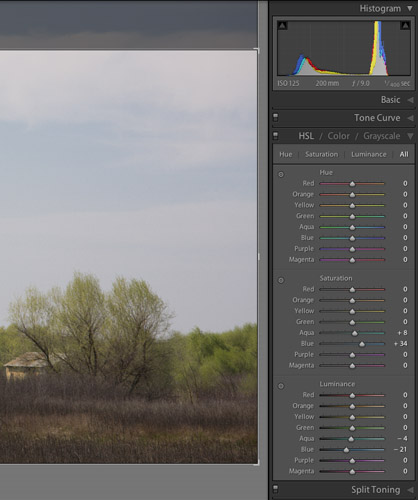Expand the Split Toning panel

coord(410,490)
